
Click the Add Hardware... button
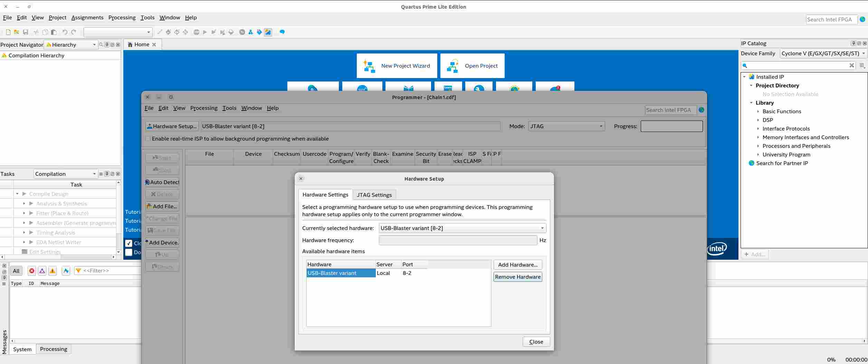pos(518,265)
